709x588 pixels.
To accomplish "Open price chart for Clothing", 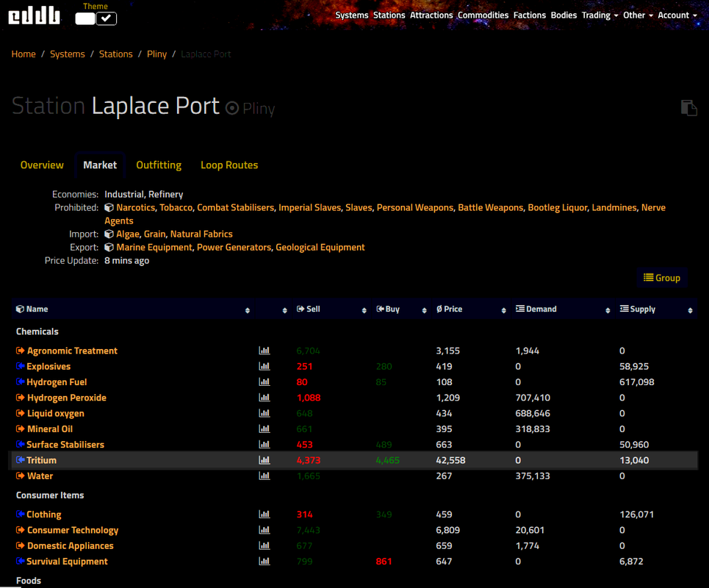I will 264,514.
